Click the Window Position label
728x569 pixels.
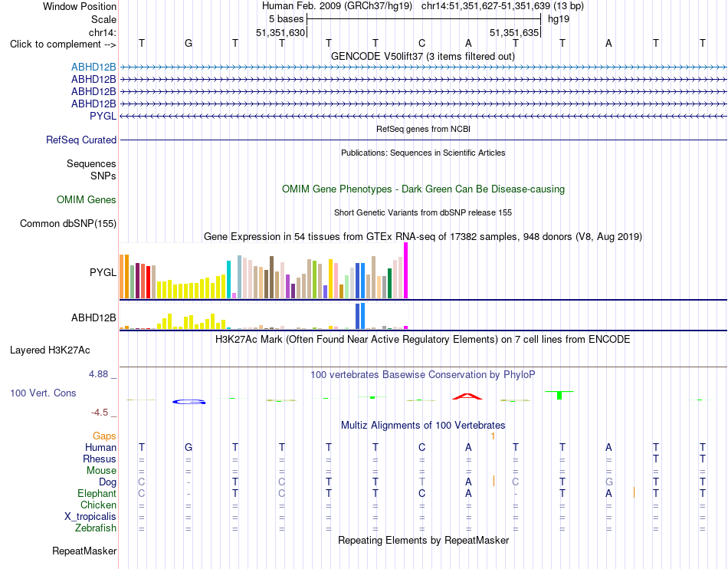80,6
